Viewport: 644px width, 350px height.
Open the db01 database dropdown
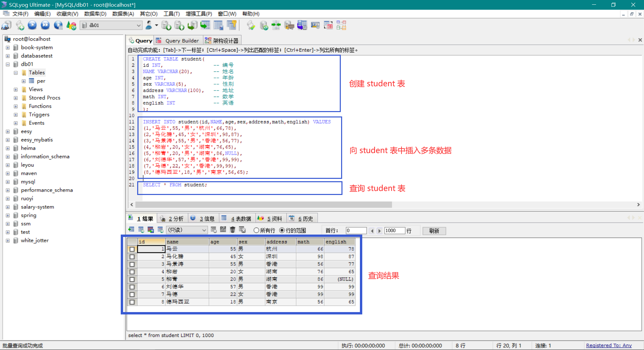[139, 25]
